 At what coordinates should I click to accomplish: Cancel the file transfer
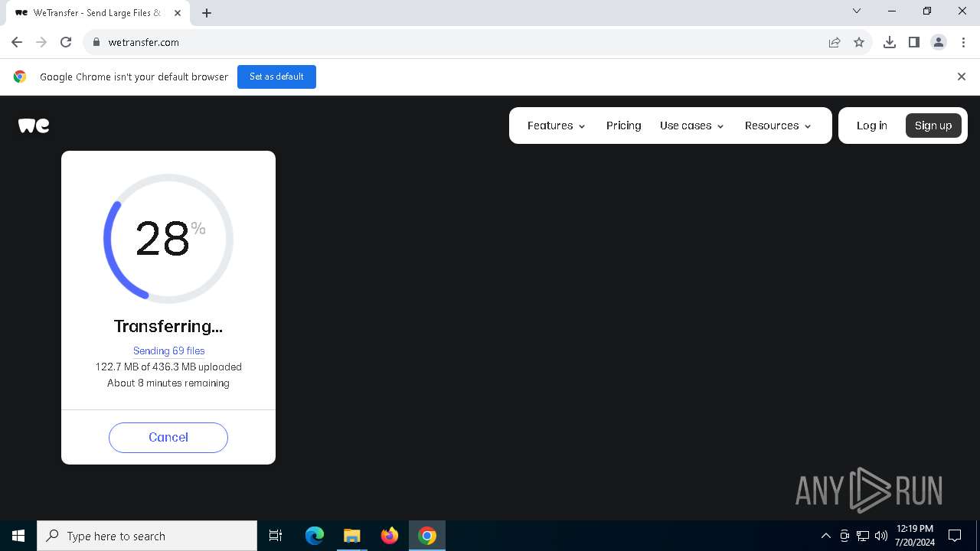pos(168,438)
